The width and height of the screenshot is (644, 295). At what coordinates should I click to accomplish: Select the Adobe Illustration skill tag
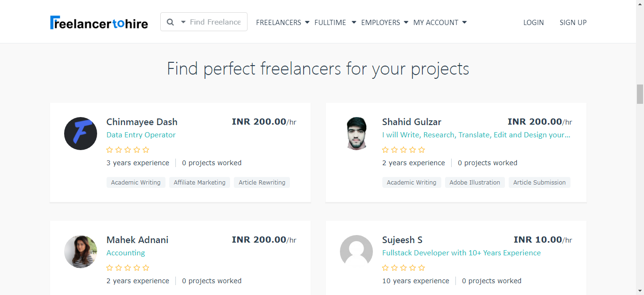tap(474, 183)
